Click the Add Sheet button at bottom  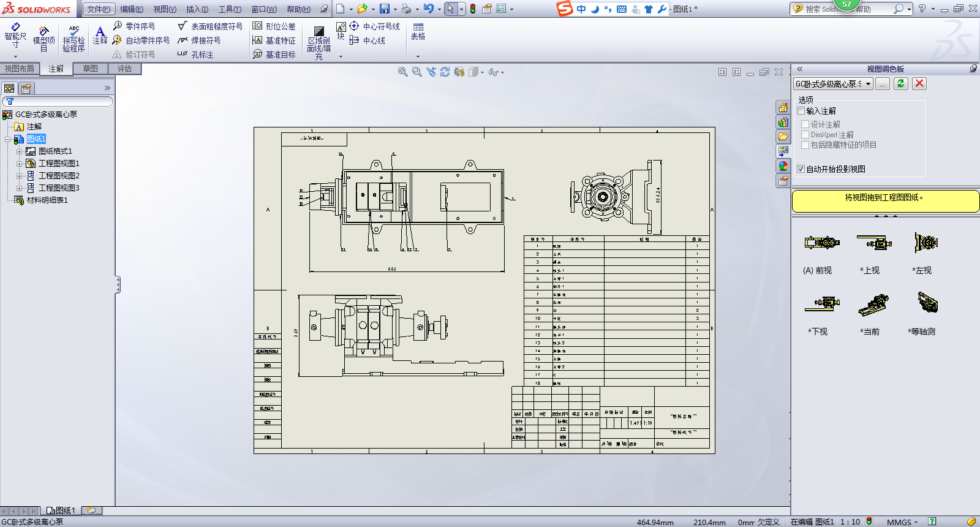click(x=91, y=510)
